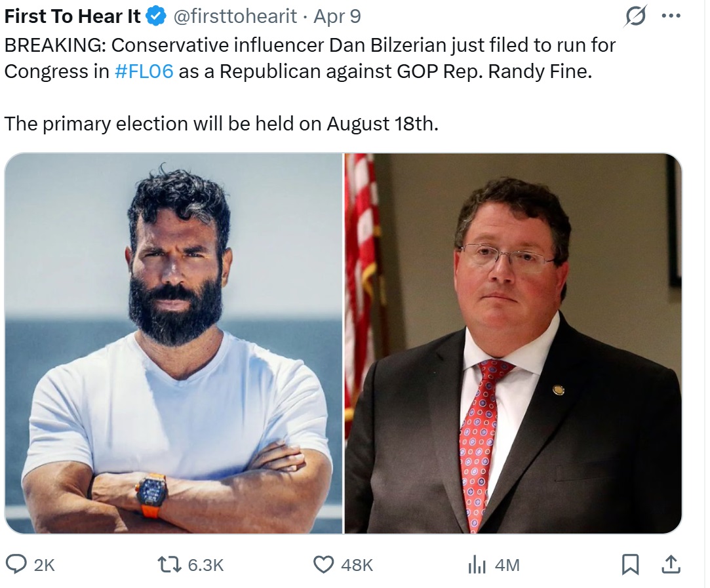This screenshot has height=588, width=710.
Task: Click the share upload-arrow icon
Action: click(x=671, y=564)
